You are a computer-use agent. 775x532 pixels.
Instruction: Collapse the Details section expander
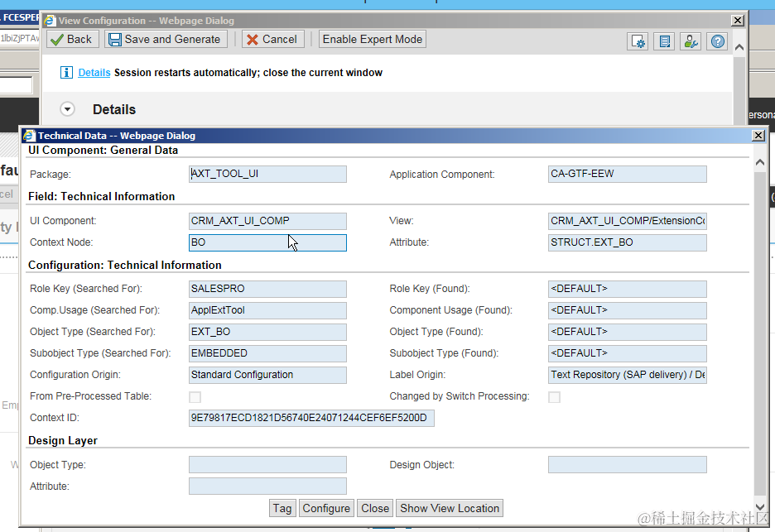67,109
